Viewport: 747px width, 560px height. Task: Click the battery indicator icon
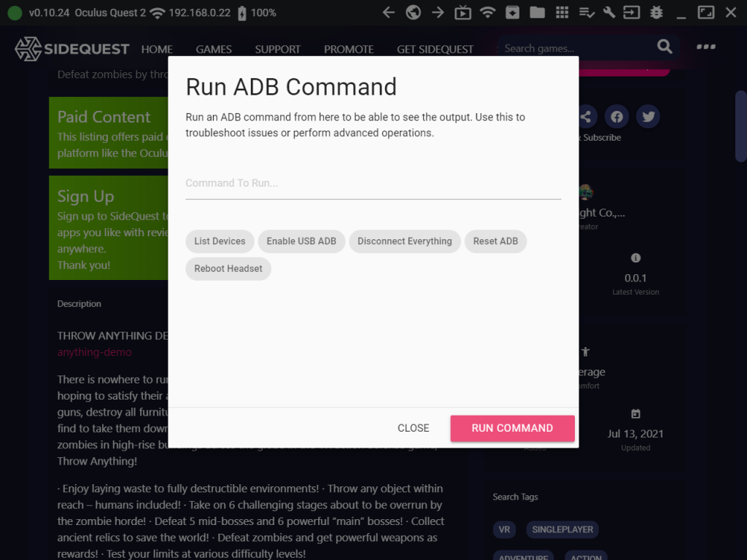[242, 13]
